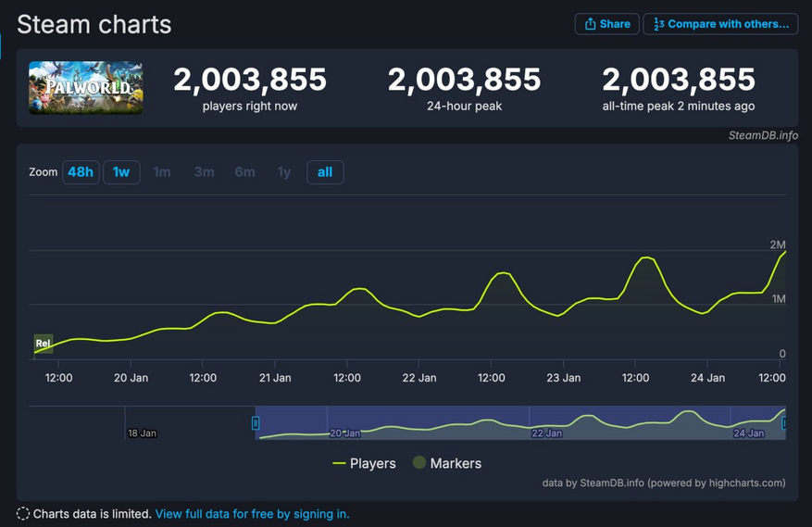Pick the 6m zoom range

coord(244,172)
